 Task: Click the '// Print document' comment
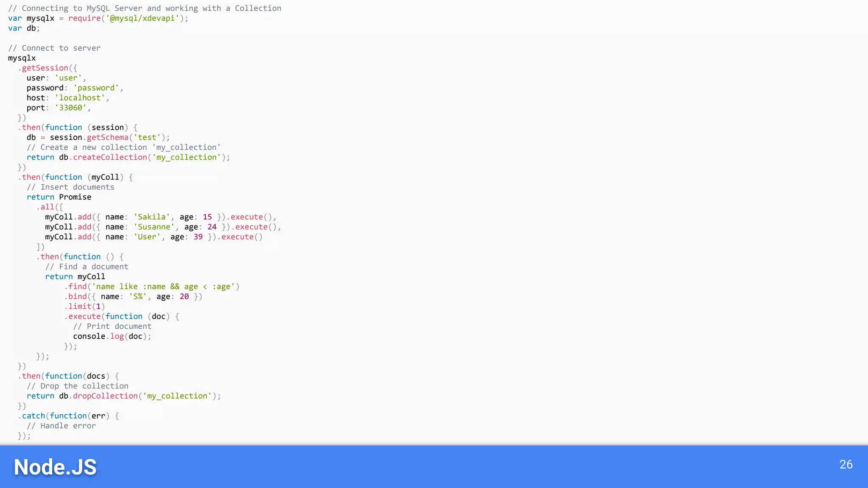(x=112, y=327)
